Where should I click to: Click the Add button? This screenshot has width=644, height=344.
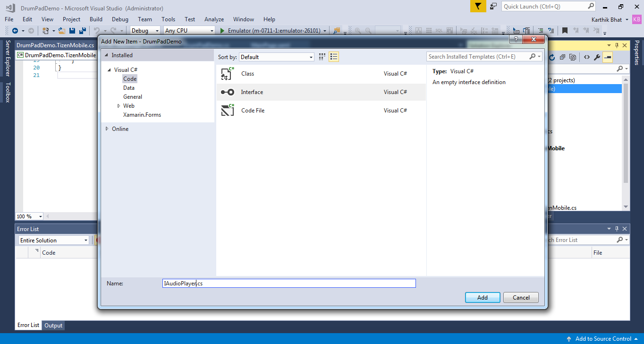(x=482, y=298)
